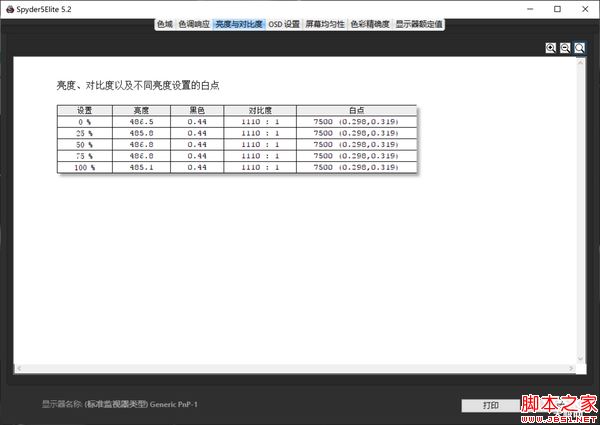
Task: Switch to the 色域 tab
Action: [x=165, y=24]
